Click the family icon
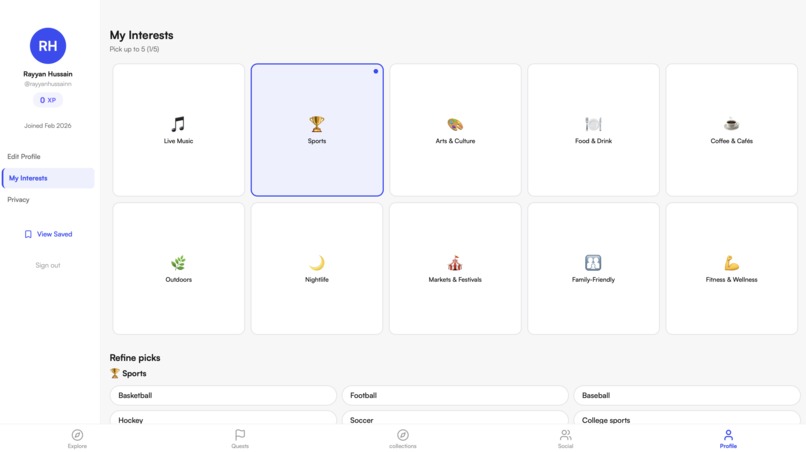Viewport: 806px width, 452px height. pyautogui.click(x=593, y=263)
